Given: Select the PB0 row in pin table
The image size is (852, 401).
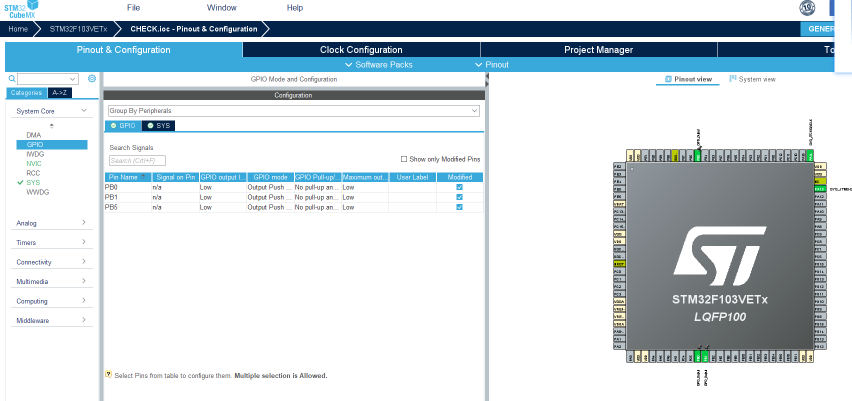Looking at the screenshot, I should (293, 187).
